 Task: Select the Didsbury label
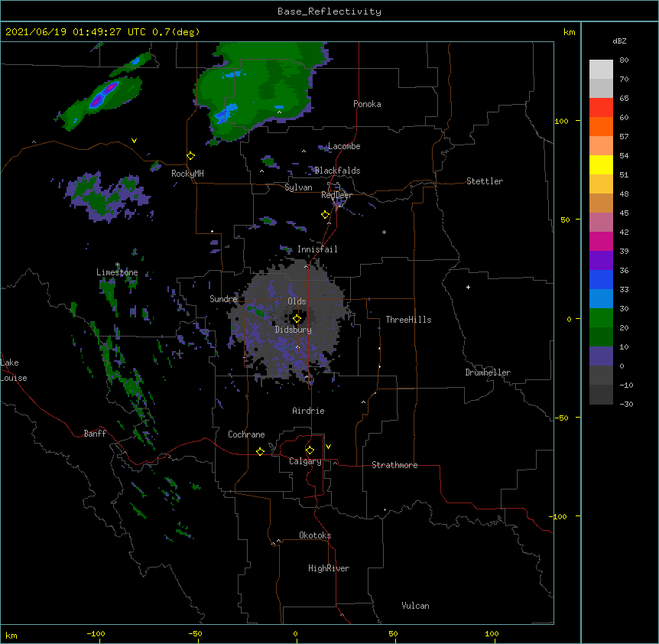pos(294,330)
